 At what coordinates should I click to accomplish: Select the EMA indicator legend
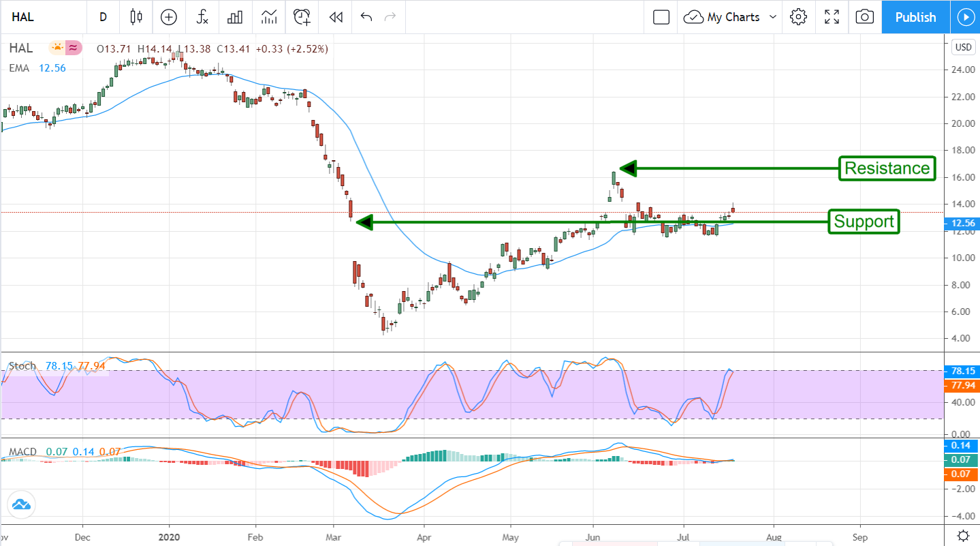[19, 68]
